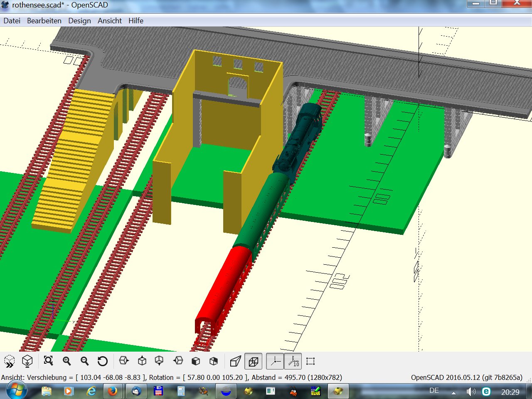Show hidden system tray icons arrow
The width and height of the screenshot is (532, 399).
coord(453,392)
